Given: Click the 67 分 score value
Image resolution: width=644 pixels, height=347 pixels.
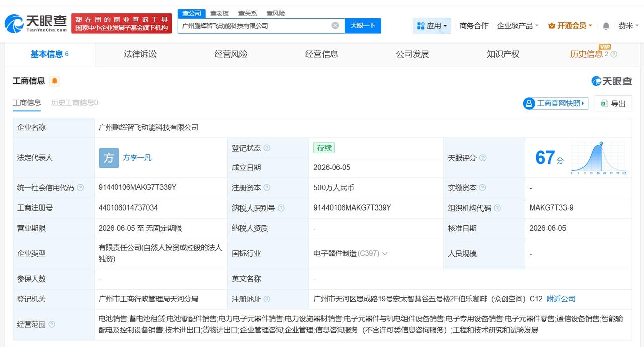Looking at the screenshot, I should (549, 158).
